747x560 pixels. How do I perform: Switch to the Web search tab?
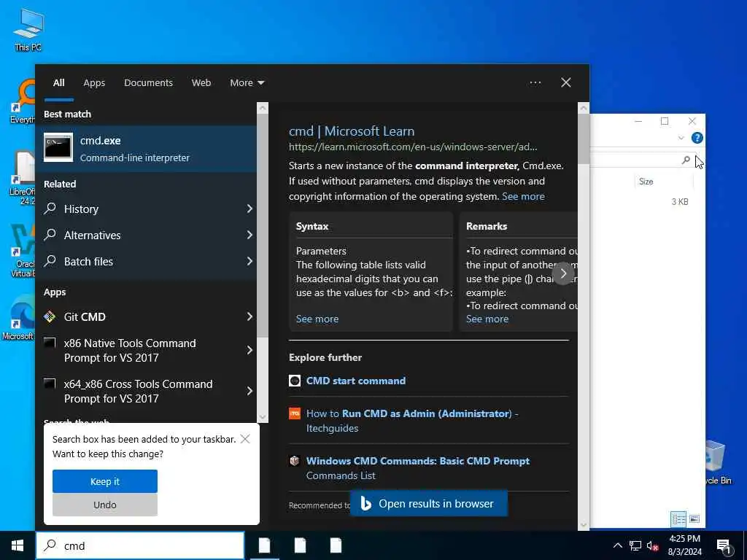point(201,83)
